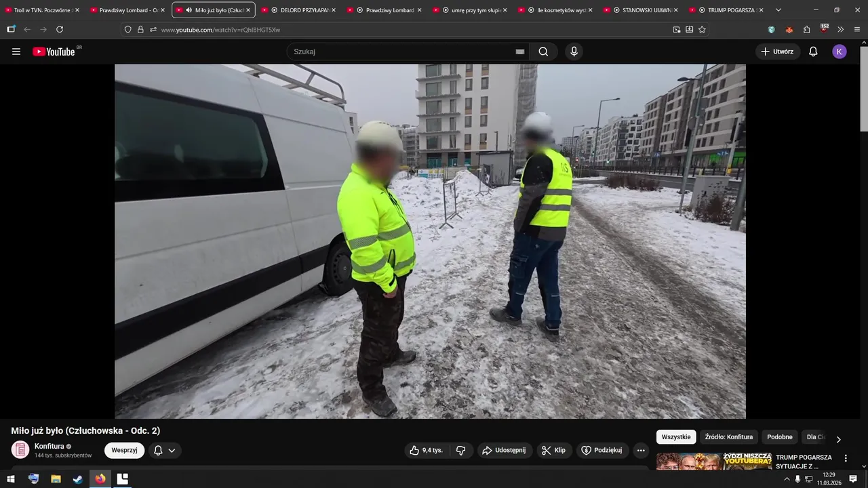Select the Podobne filter chip
The width and height of the screenshot is (868, 488).
(780, 437)
